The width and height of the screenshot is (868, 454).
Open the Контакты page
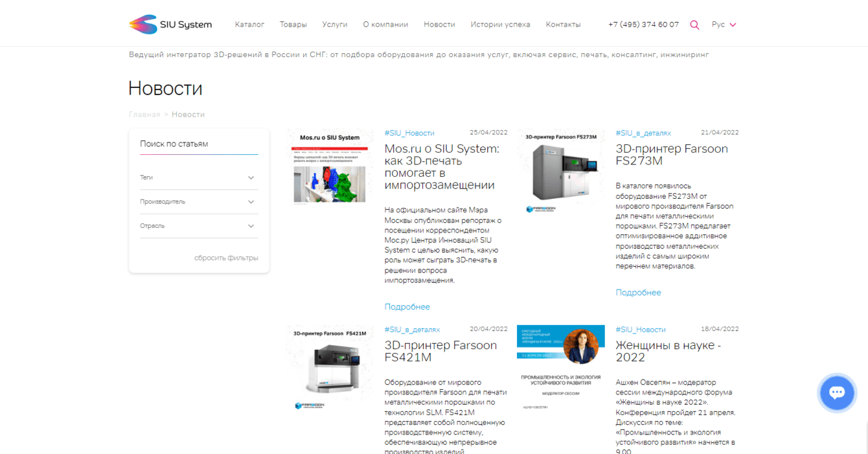coord(563,25)
